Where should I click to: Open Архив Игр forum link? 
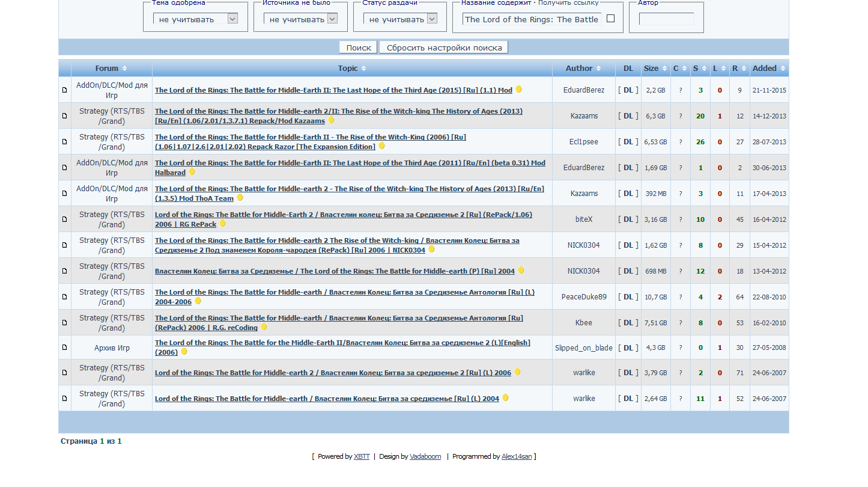click(112, 348)
